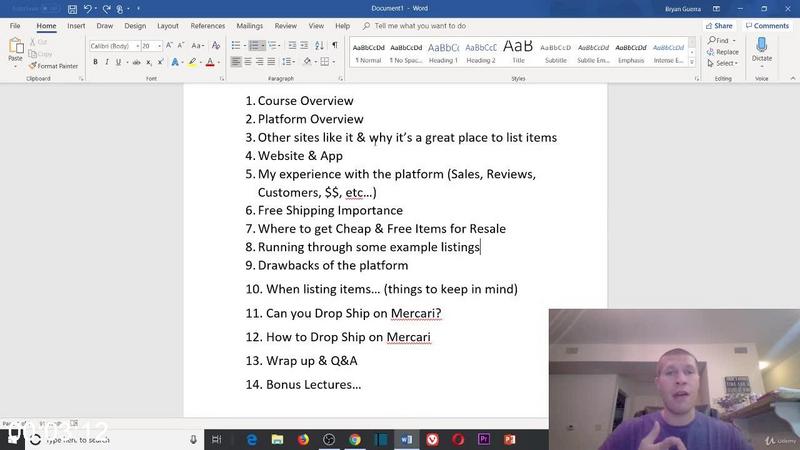
Task: Expand the Paste options arrow
Action: 15,66
